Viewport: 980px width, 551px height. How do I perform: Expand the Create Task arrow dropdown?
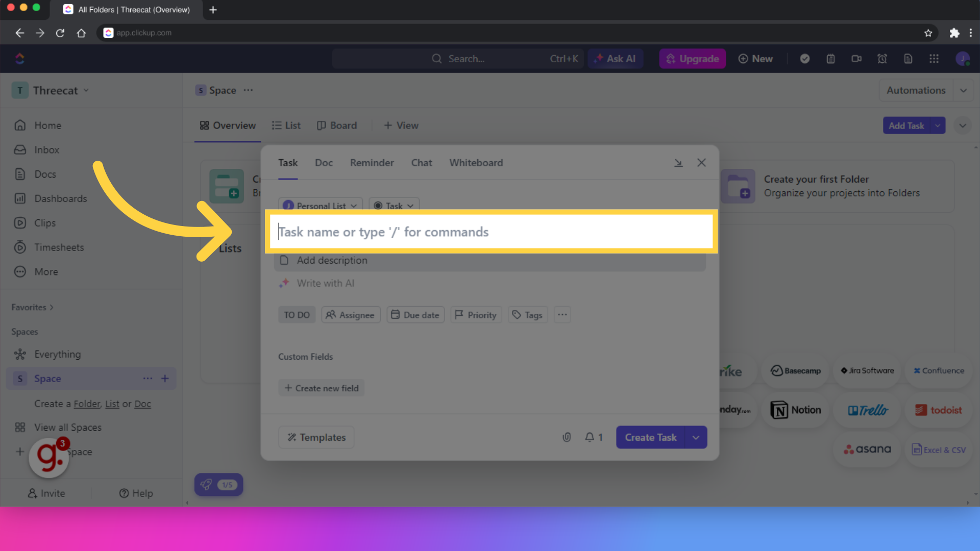[696, 437]
